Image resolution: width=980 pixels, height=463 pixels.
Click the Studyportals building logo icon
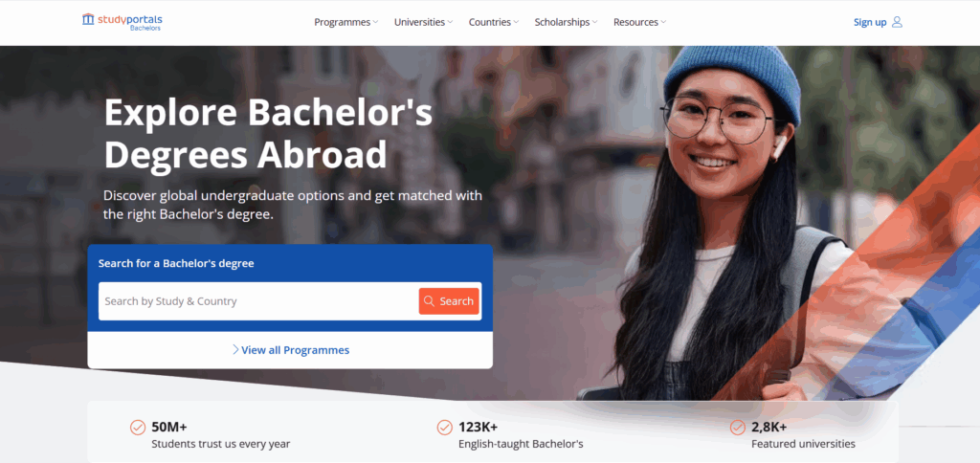coord(88,19)
